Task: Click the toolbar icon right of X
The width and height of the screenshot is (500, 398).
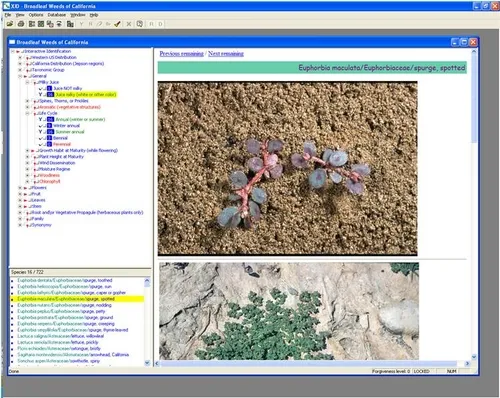Action: 140,24
